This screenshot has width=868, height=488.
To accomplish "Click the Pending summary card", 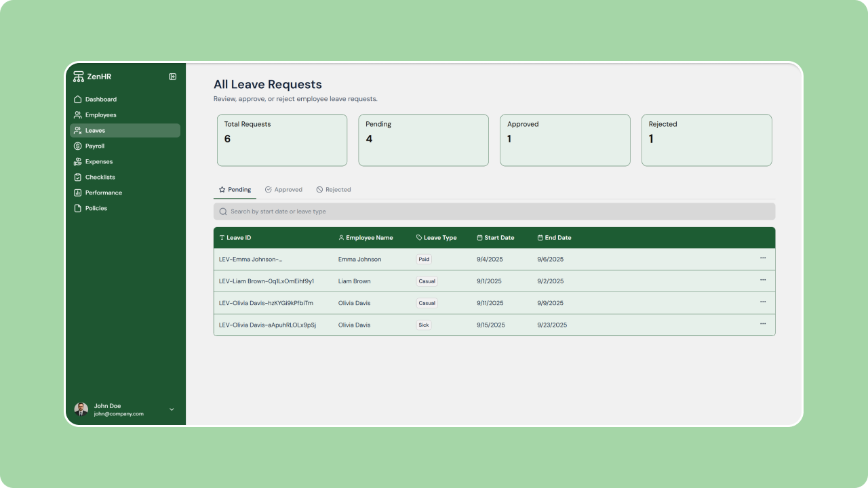I will [424, 140].
